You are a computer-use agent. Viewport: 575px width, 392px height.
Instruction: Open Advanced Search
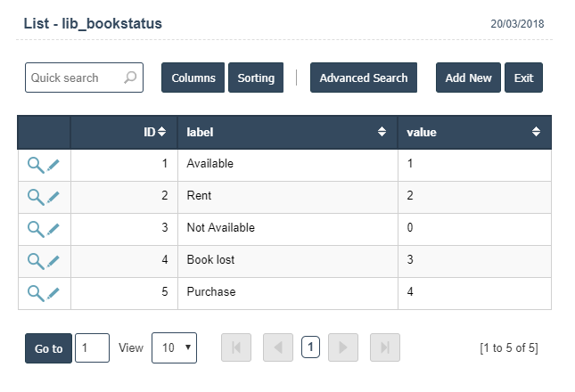[x=364, y=78]
